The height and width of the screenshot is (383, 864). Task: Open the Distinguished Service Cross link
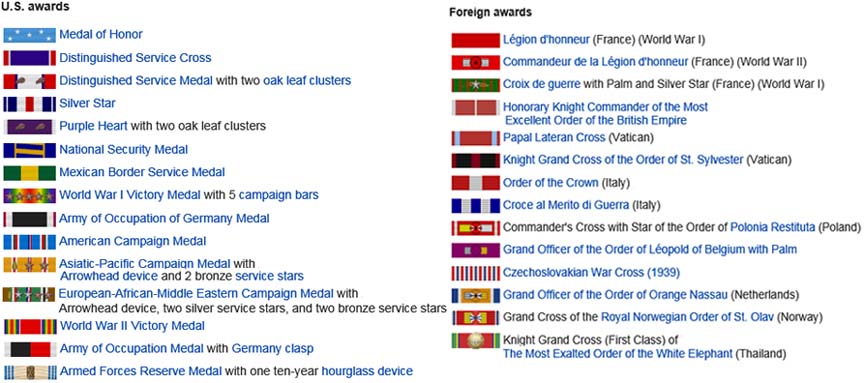pyautogui.click(x=135, y=58)
